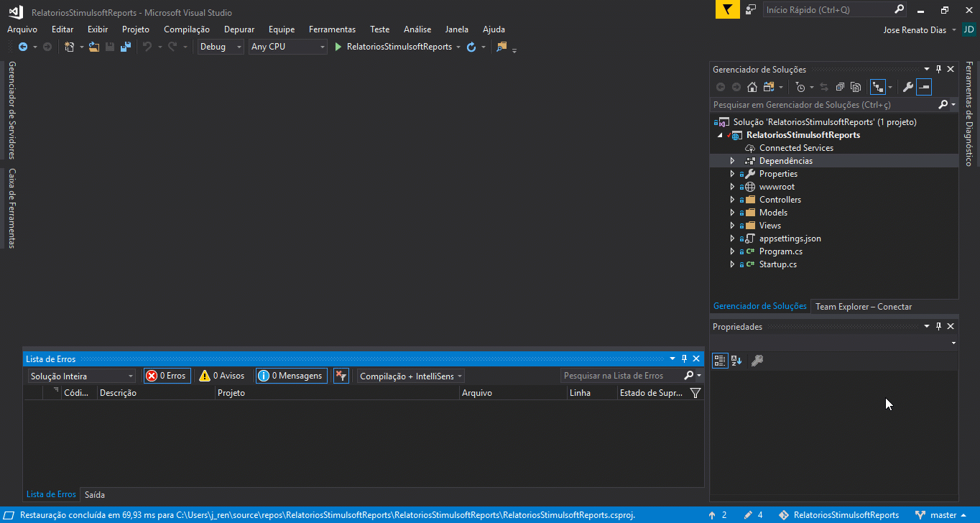Click the Categorized view icon in Propriedades
The image size is (980, 523).
coord(720,361)
